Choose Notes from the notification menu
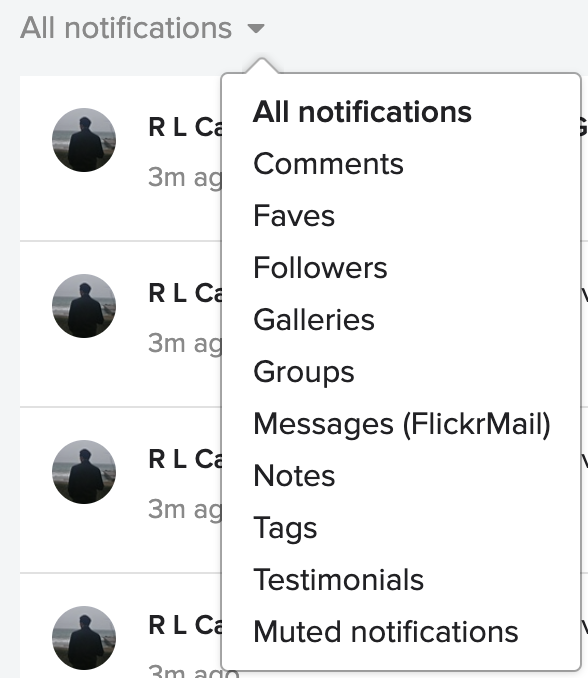The width and height of the screenshot is (588, 678). [x=294, y=476]
